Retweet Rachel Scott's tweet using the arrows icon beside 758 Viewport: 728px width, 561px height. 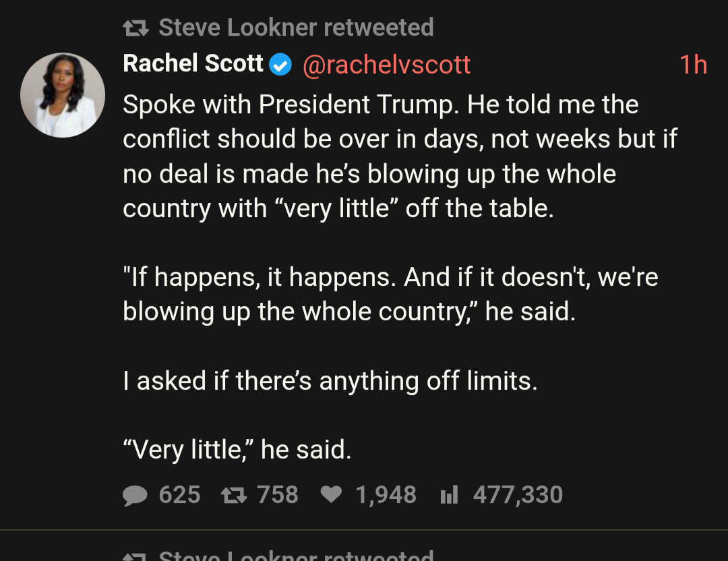233,496
